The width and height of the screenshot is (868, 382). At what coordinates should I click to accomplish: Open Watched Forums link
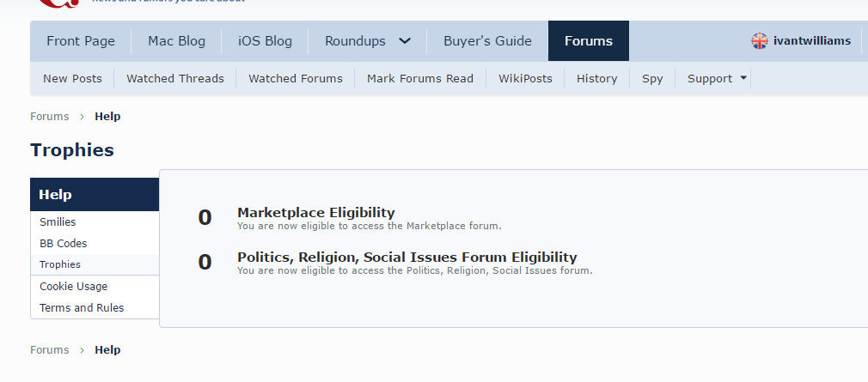(296, 78)
